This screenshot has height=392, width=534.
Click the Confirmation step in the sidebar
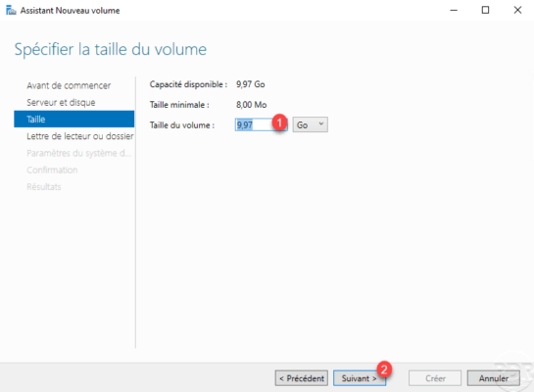(52, 170)
